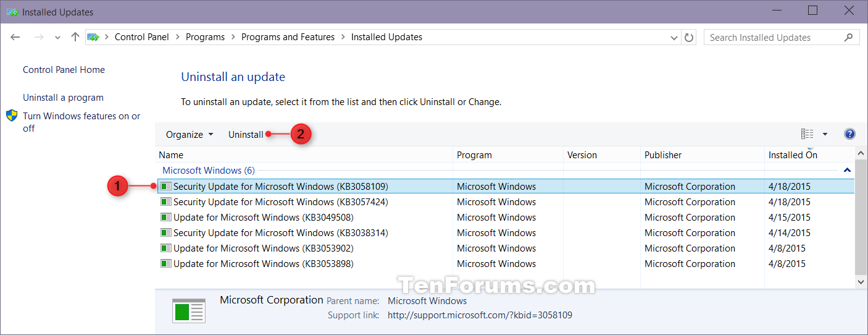Screen dimensions: 868x335
Task: Click the icon of update KB3038314
Action: [165, 232]
